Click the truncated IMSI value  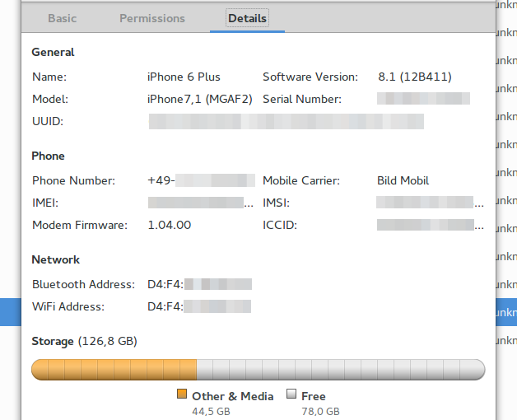pyautogui.click(x=430, y=203)
